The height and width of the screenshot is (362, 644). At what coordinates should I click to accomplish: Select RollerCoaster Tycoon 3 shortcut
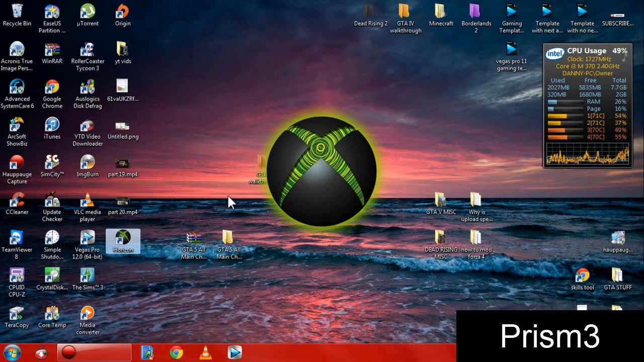tap(88, 56)
